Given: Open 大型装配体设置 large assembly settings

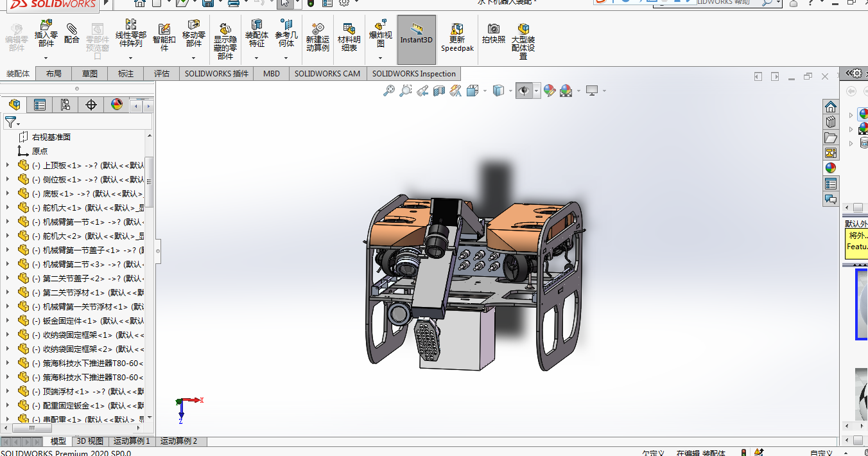Looking at the screenshot, I should click(523, 41).
